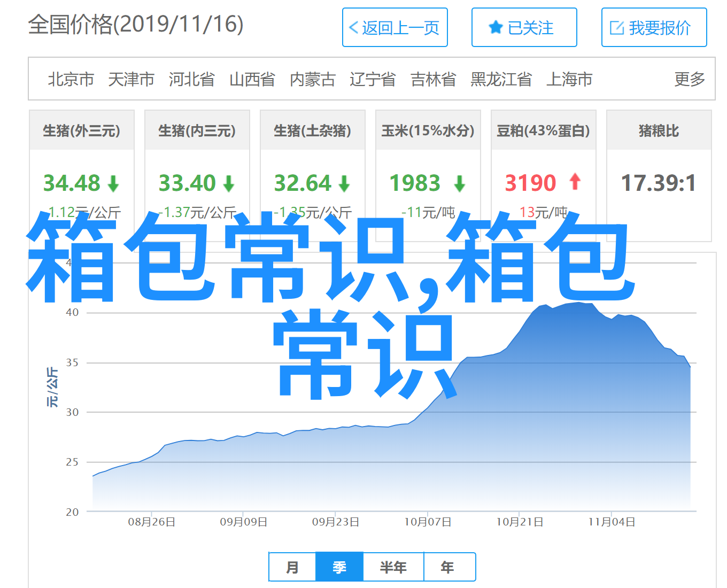Switch chart range to 半年
Screen dimensions: 727x588
coord(393,567)
